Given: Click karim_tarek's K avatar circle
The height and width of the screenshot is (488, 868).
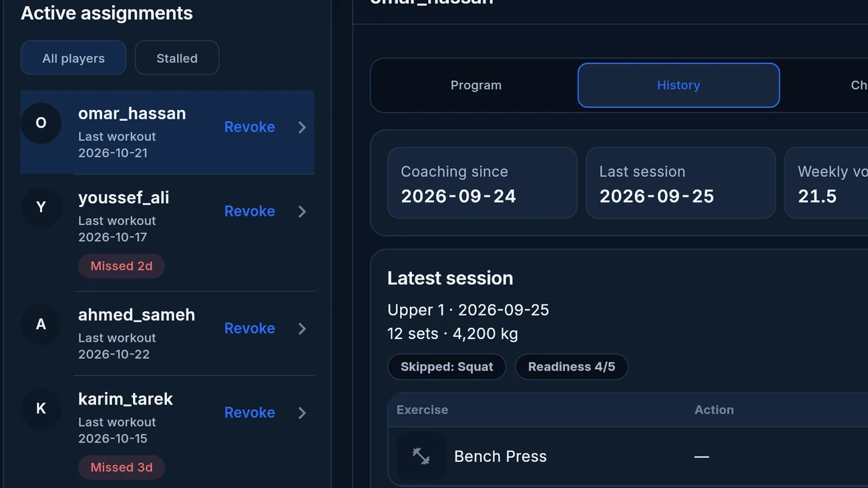Looking at the screenshot, I should point(41,409).
